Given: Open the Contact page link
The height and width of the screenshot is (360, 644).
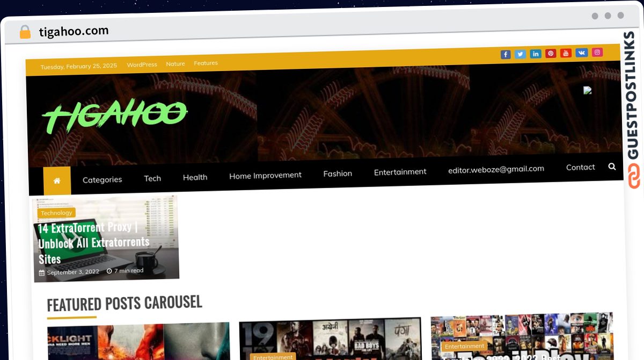Looking at the screenshot, I should pos(580,167).
